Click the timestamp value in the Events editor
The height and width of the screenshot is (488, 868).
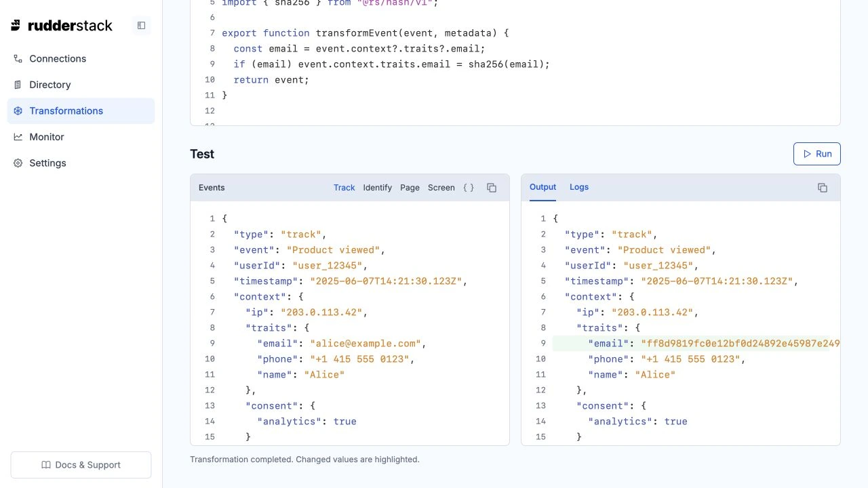[x=387, y=281]
